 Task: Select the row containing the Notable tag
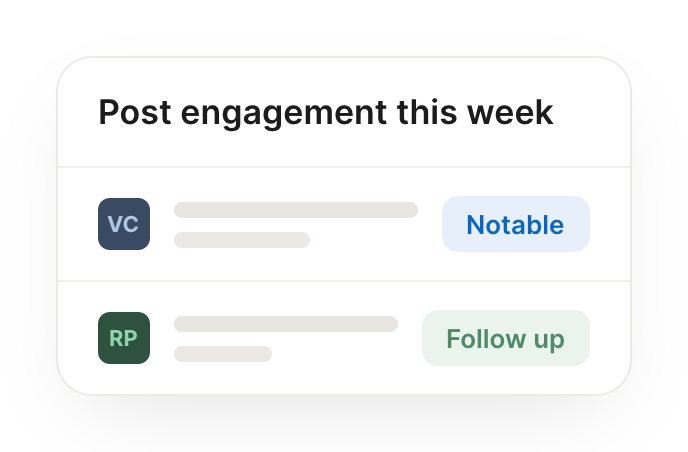(x=344, y=224)
